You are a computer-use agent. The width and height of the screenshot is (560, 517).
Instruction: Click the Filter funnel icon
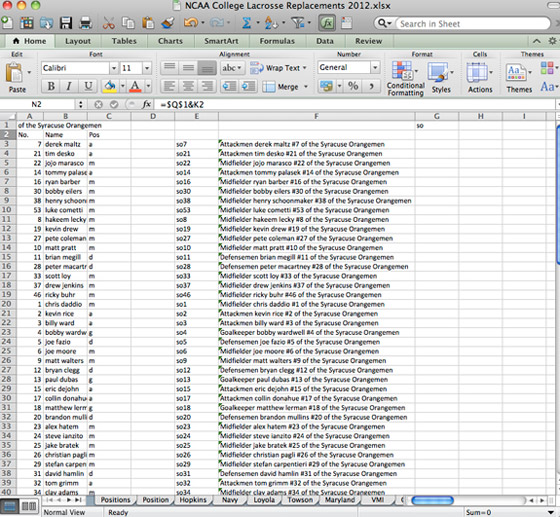[298, 23]
